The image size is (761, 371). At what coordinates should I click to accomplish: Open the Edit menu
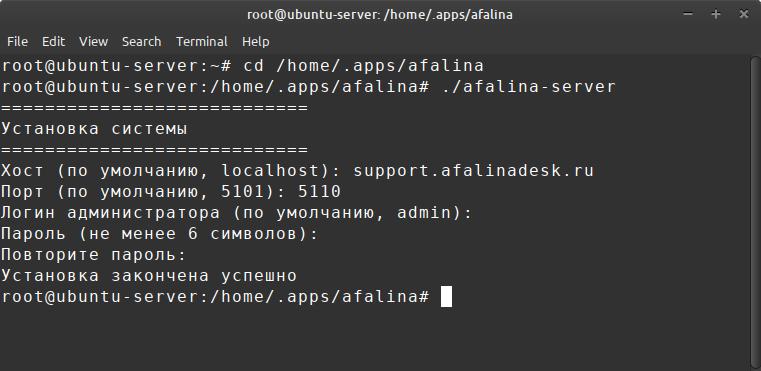pos(53,42)
